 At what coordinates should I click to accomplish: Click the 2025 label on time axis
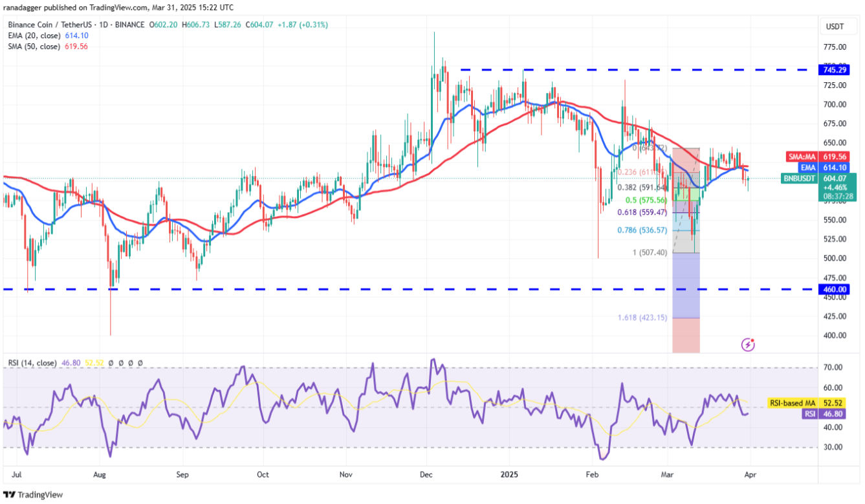[x=510, y=474]
